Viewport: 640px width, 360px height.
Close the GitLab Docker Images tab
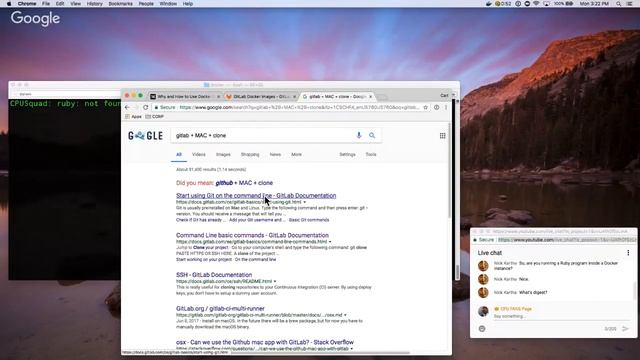[294, 97]
